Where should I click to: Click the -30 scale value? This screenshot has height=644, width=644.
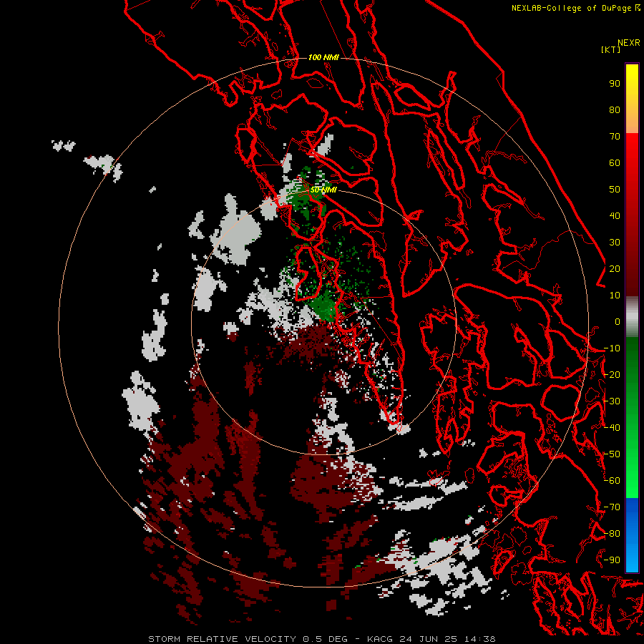click(612, 401)
